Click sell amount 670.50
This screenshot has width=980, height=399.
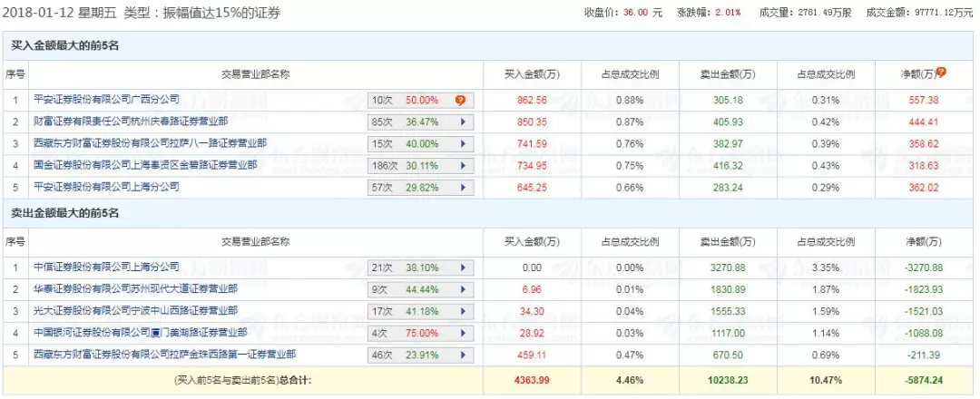pos(728,355)
